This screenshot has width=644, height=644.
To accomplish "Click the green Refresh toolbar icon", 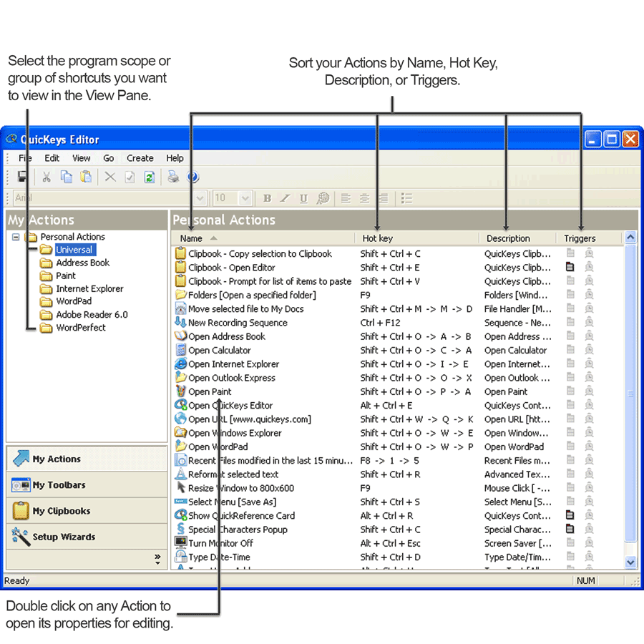I will point(149,177).
